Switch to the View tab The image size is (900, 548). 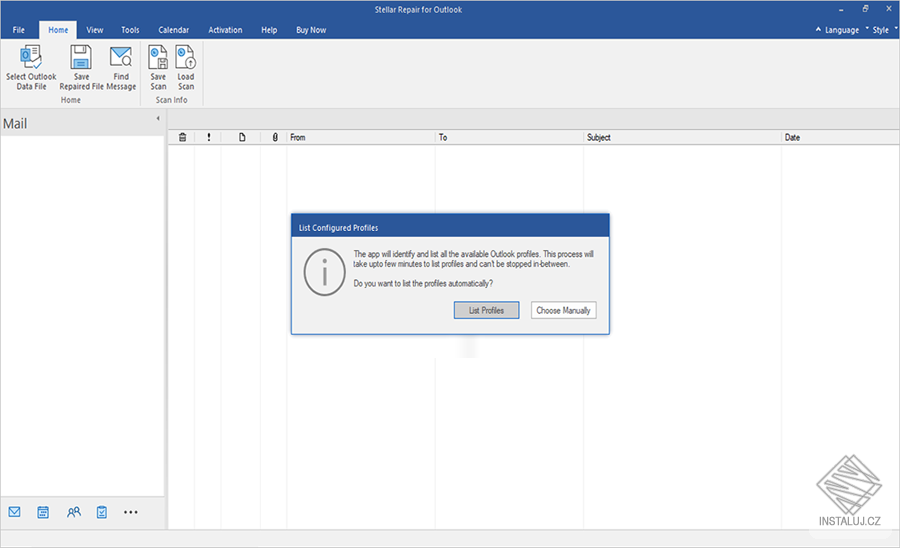point(95,30)
